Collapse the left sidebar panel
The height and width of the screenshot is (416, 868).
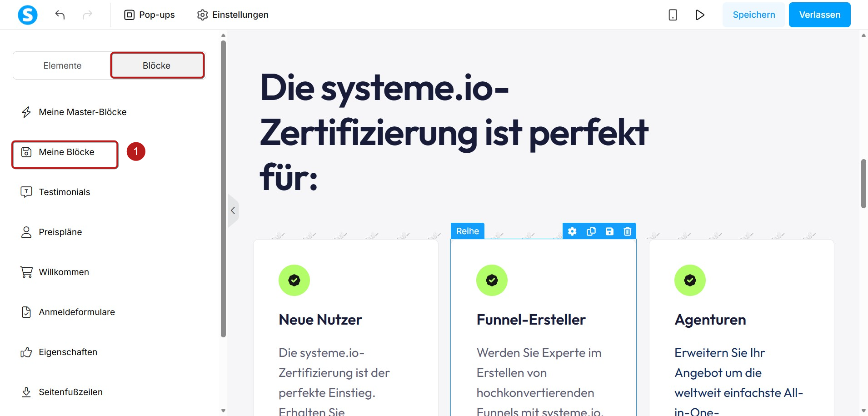233,211
